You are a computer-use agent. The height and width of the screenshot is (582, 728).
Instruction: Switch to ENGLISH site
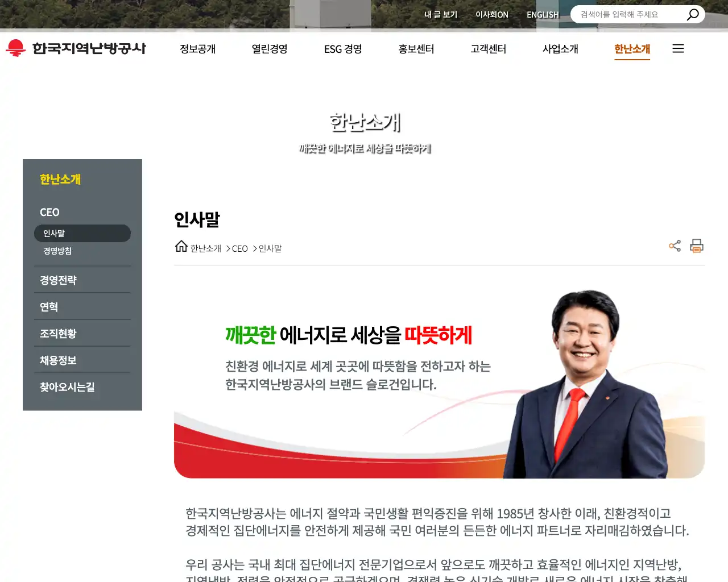click(543, 15)
